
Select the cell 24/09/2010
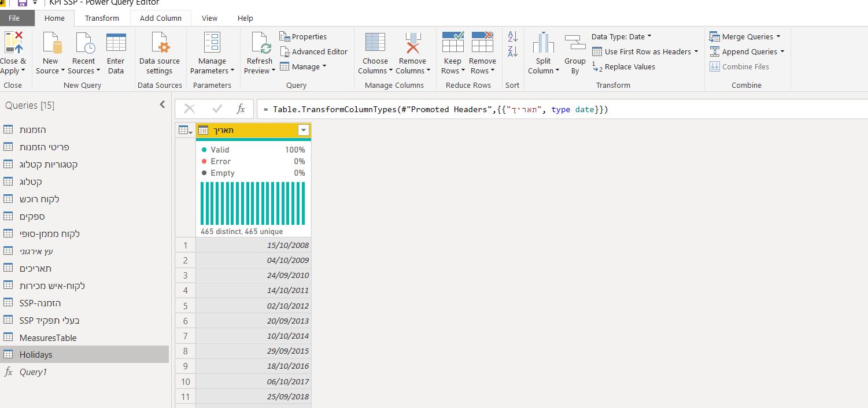point(253,275)
